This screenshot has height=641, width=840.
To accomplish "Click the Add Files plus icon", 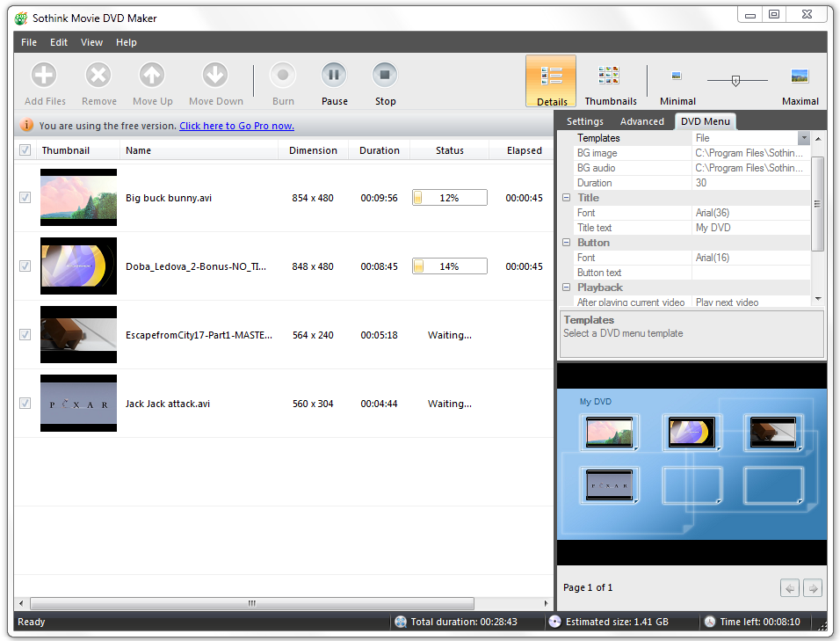I will click(x=44, y=75).
